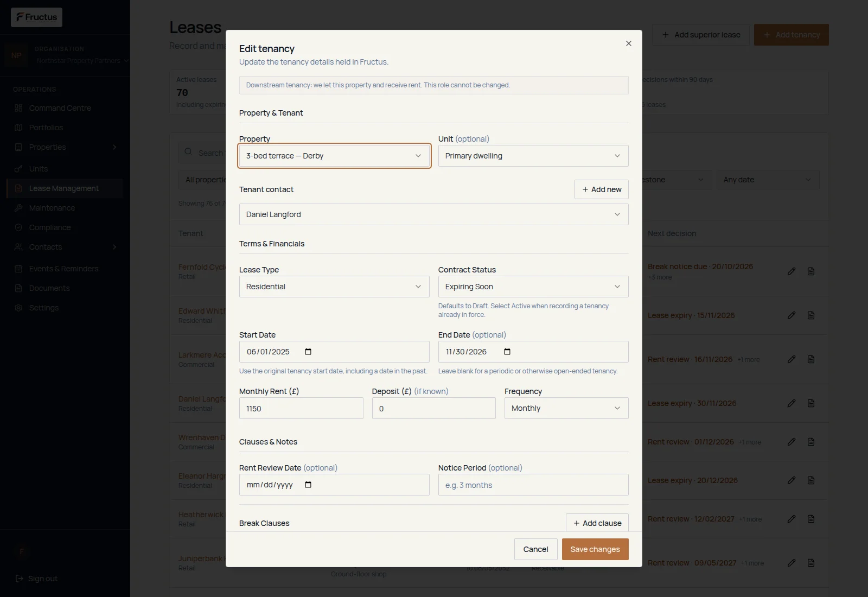Open the Lease Type dropdown
868x597 pixels.
334,287
